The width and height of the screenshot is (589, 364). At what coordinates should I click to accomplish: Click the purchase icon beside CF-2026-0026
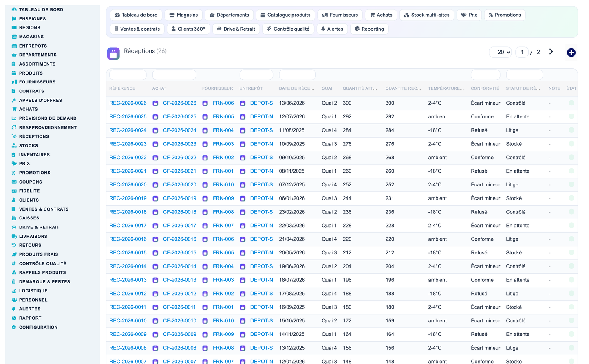click(x=155, y=103)
